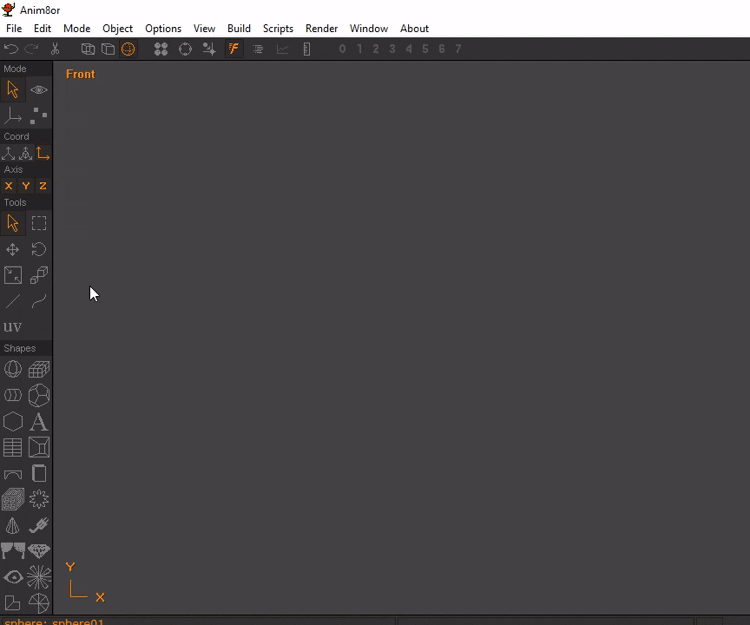This screenshot has width=750, height=625.
Task: Click the spiky star gear shape icon
Action: 39,500
